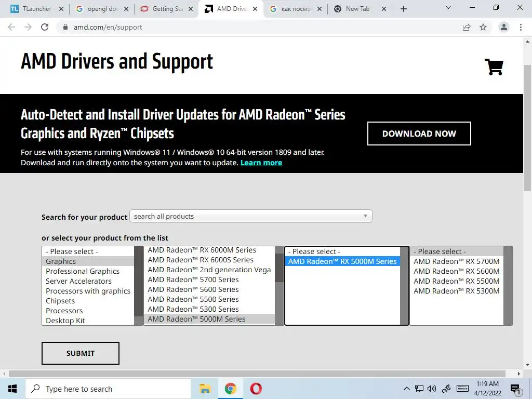Click the taskbar search box
This screenshot has height=399, width=532.
(108, 389)
